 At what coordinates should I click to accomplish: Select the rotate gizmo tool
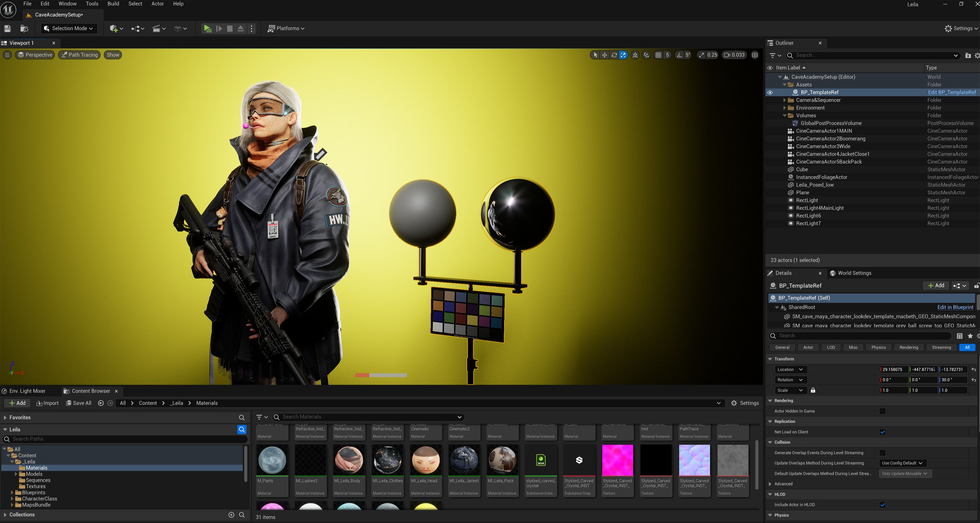(614, 55)
